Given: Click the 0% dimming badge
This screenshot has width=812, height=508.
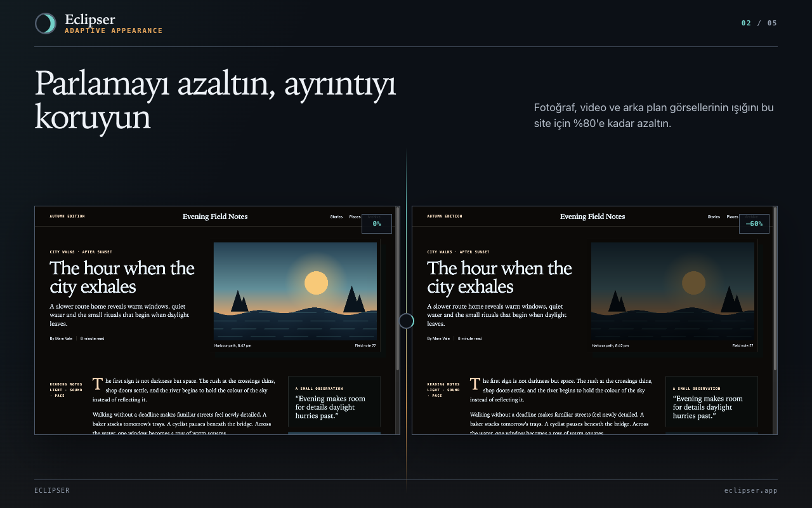Looking at the screenshot, I should click(x=377, y=224).
